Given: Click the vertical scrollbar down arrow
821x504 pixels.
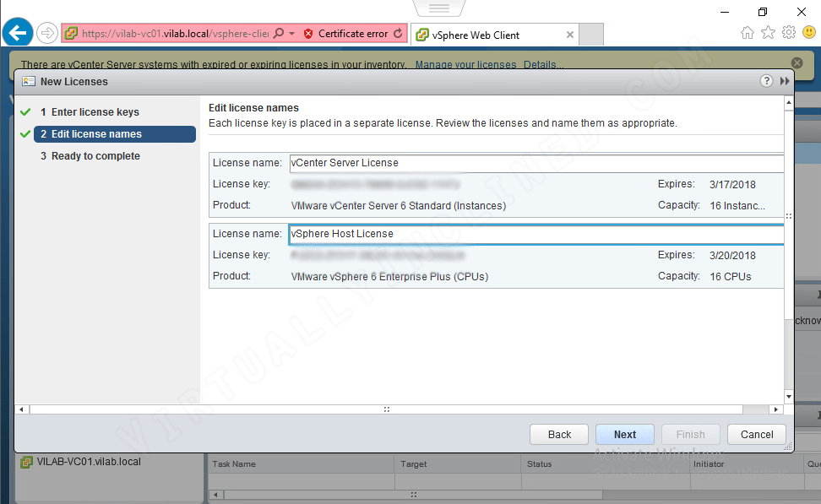Looking at the screenshot, I should (788, 396).
